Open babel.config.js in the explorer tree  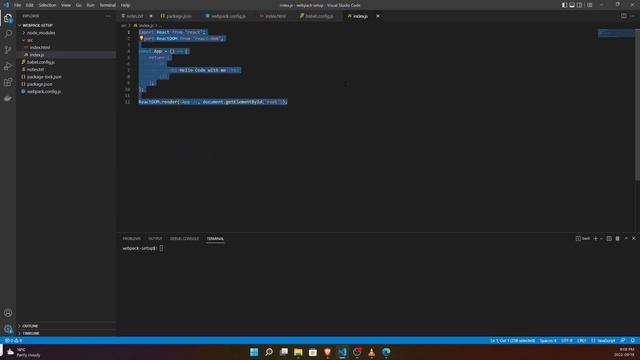pos(41,62)
